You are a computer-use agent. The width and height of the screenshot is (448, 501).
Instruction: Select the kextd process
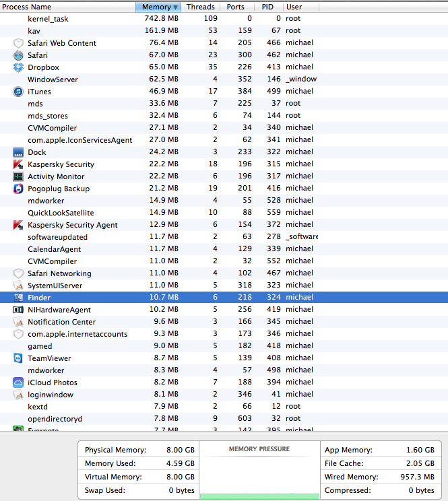[x=224, y=407]
